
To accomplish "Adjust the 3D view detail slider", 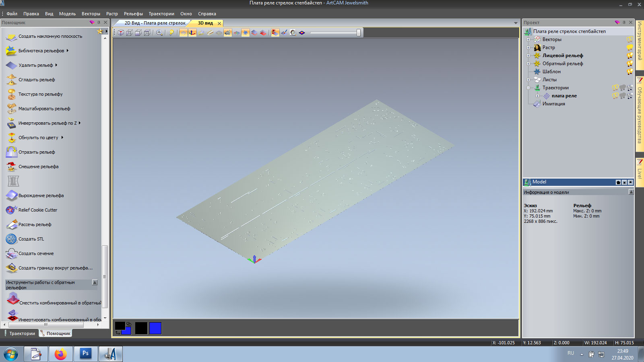I will (x=359, y=33).
